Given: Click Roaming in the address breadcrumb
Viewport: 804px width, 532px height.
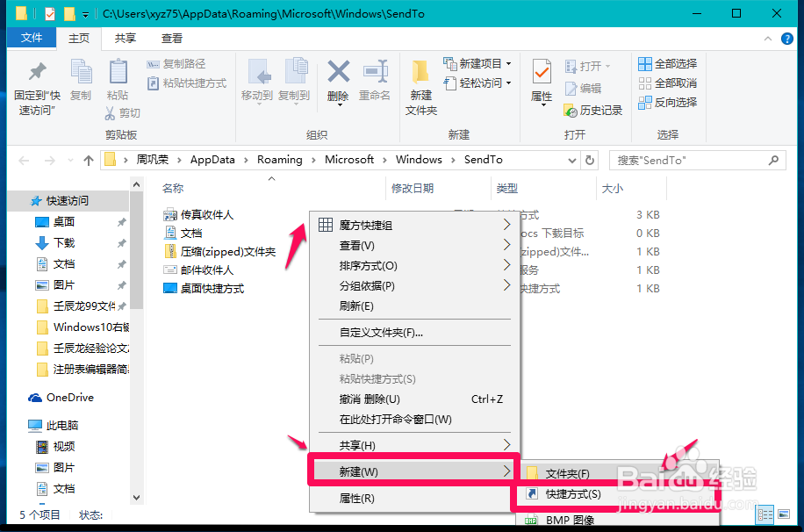Looking at the screenshot, I should pos(279,160).
